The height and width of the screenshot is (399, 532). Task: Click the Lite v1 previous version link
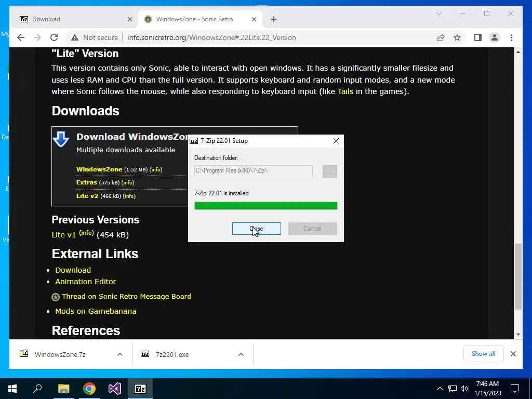tap(64, 235)
